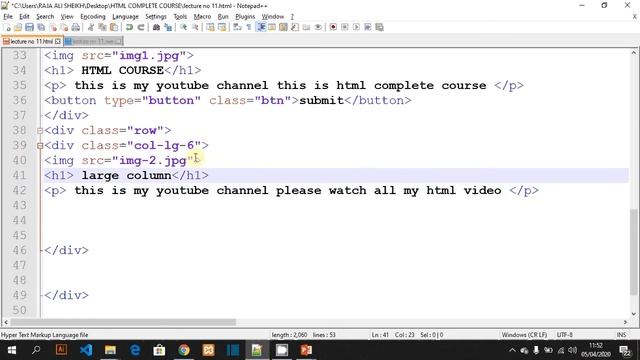
Task: Undo the last edit with the Undo arrow
Action: coord(129,27)
